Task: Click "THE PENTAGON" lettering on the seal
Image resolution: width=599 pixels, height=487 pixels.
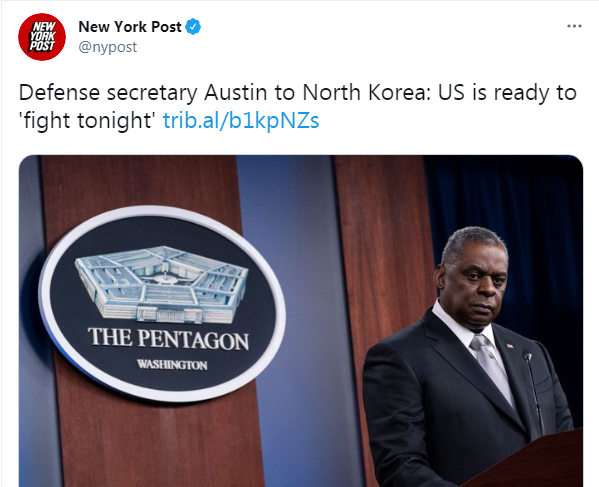Action: pyautogui.click(x=168, y=339)
